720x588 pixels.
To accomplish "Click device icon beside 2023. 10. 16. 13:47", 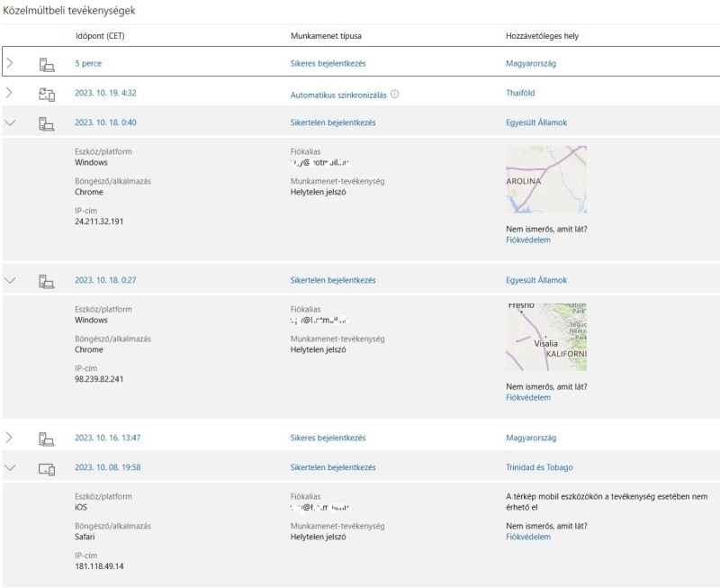I will 47,438.
